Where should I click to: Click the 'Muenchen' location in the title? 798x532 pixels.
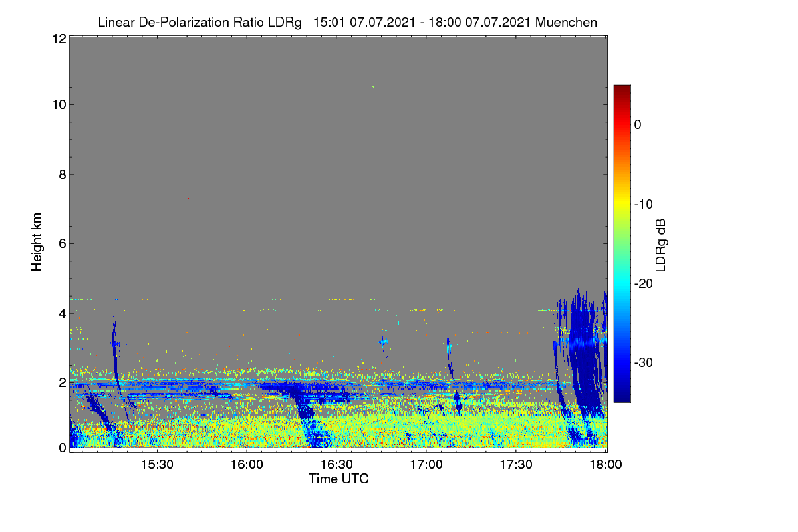[x=566, y=22]
